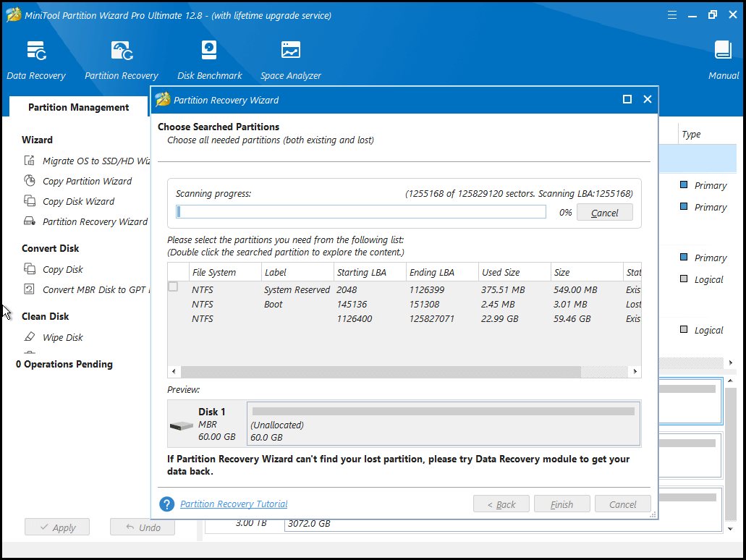Select Copy Partition Wizard in sidebar
746x560 pixels.
(x=87, y=181)
